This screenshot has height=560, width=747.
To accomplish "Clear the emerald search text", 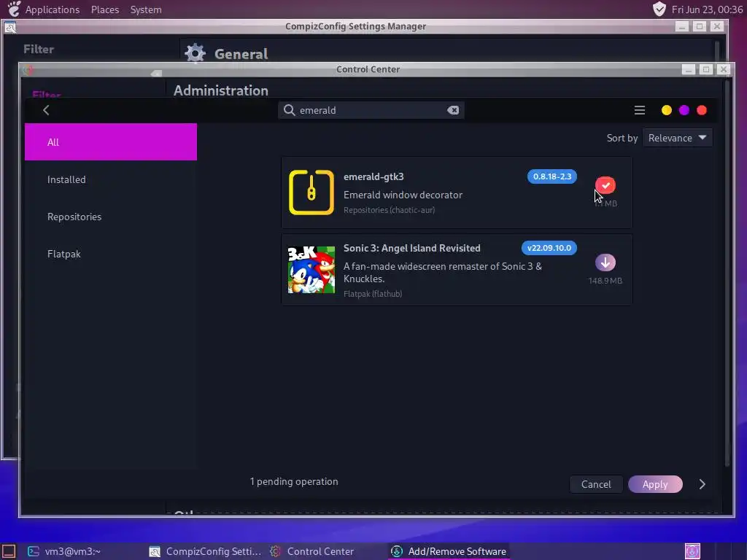I will pyautogui.click(x=453, y=111).
